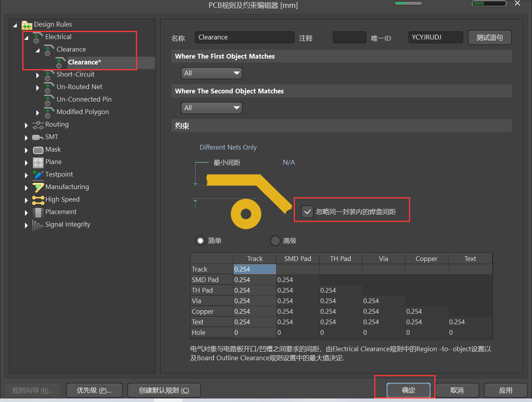This screenshot has height=402, width=532.
Task: Expand the Manufacturing category
Action: 26,188
